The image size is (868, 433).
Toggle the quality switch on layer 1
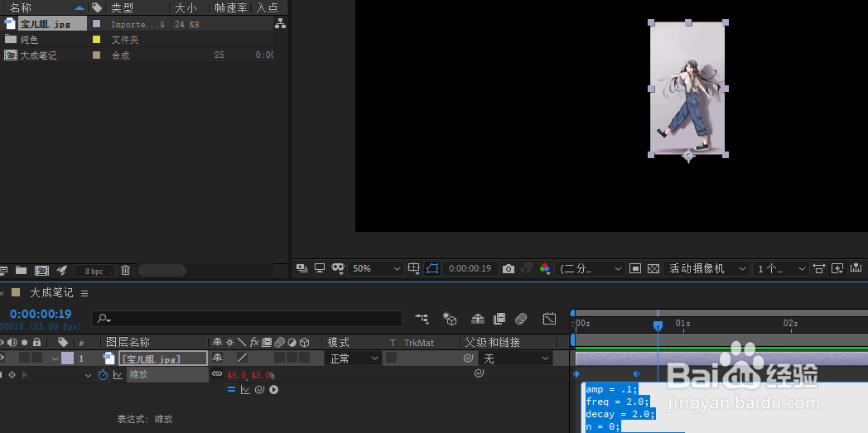point(242,358)
